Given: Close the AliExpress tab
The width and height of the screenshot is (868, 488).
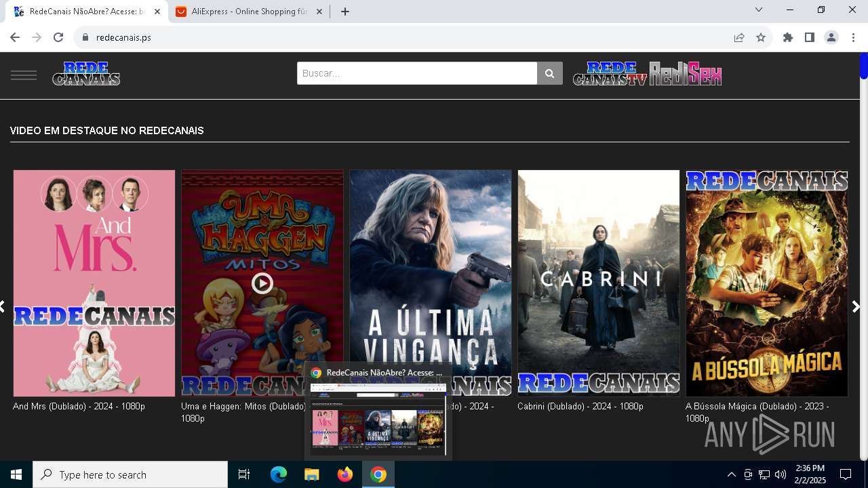Looking at the screenshot, I should point(319,12).
